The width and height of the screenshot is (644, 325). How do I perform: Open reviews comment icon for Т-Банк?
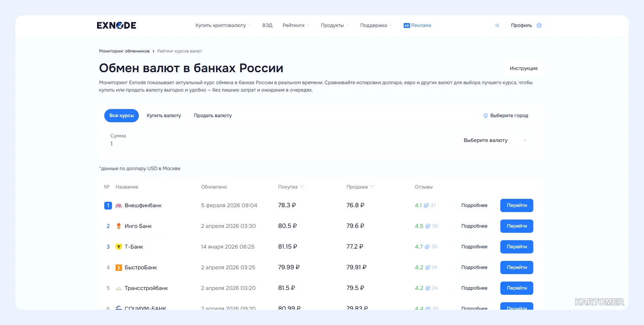click(427, 247)
